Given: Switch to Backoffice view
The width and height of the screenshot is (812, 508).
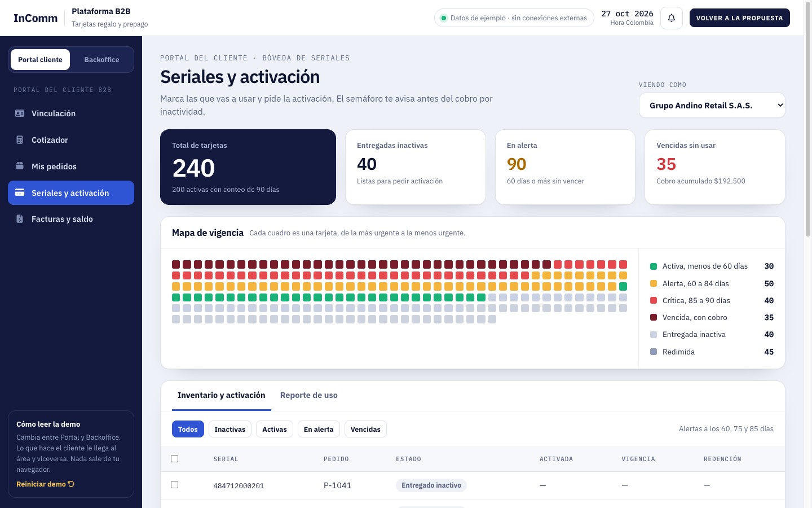Looking at the screenshot, I should click(101, 59).
